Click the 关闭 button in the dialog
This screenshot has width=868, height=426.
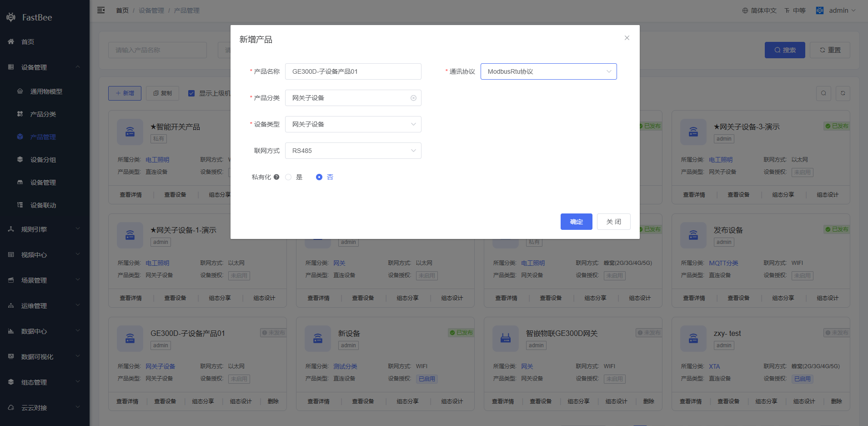click(x=613, y=222)
